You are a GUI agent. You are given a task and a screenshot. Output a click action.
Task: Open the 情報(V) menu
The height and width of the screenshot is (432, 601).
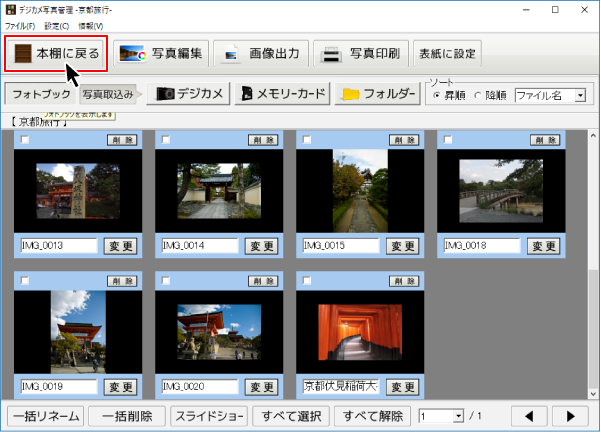pos(91,26)
